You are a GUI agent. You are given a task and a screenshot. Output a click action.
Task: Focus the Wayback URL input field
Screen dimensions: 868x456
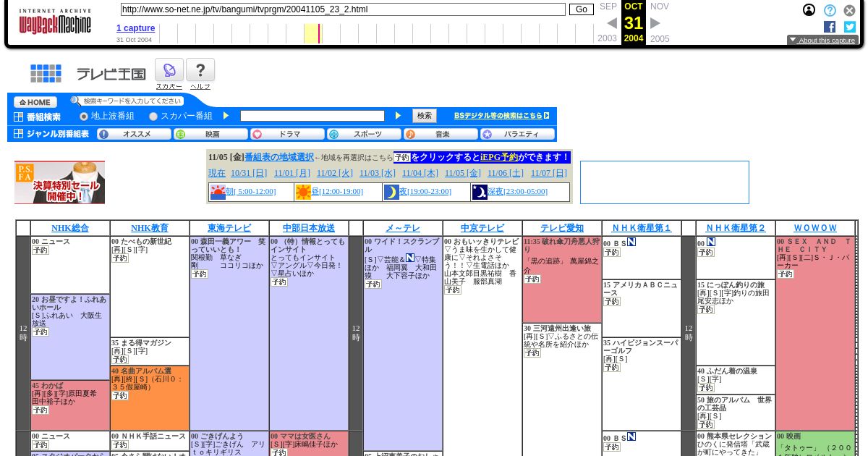(x=343, y=9)
